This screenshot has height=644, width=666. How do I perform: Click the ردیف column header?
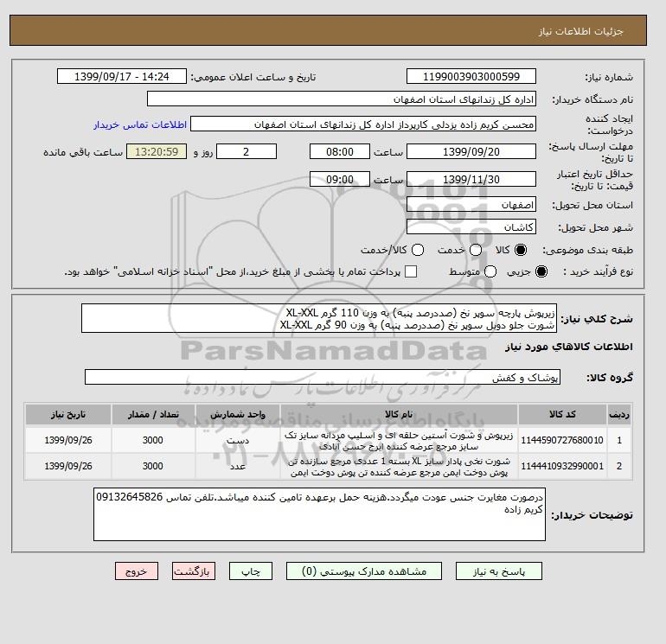click(x=619, y=414)
